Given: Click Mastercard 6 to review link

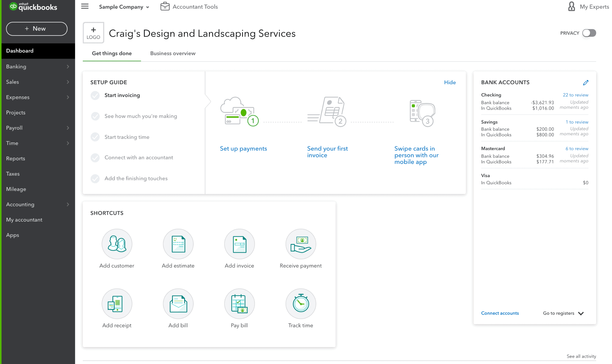Looking at the screenshot, I should [x=577, y=148].
